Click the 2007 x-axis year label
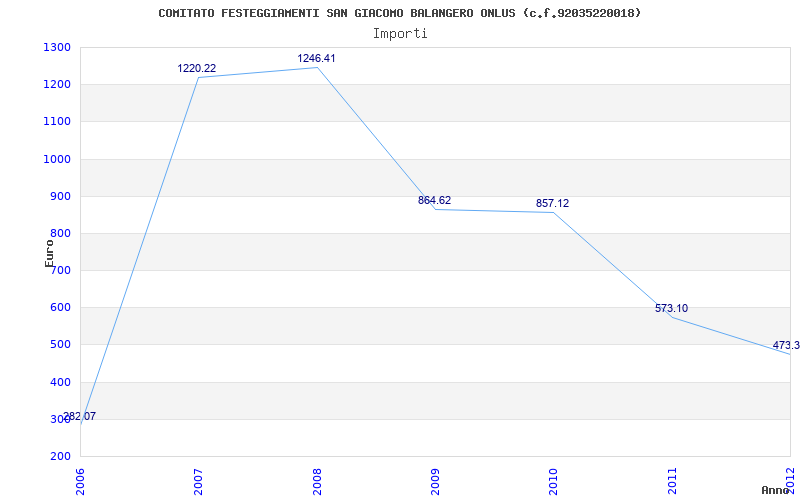This screenshot has height=500, width=800. (x=198, y=481)
